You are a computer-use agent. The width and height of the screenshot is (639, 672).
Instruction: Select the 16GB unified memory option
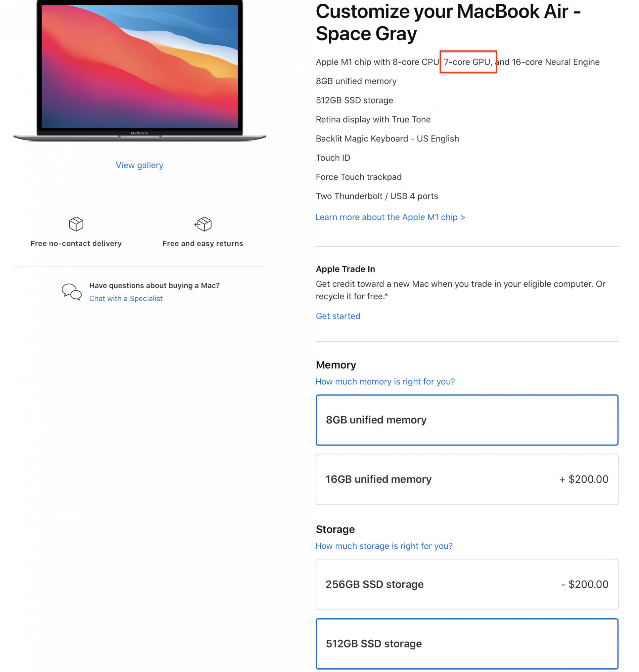(467, 479)
